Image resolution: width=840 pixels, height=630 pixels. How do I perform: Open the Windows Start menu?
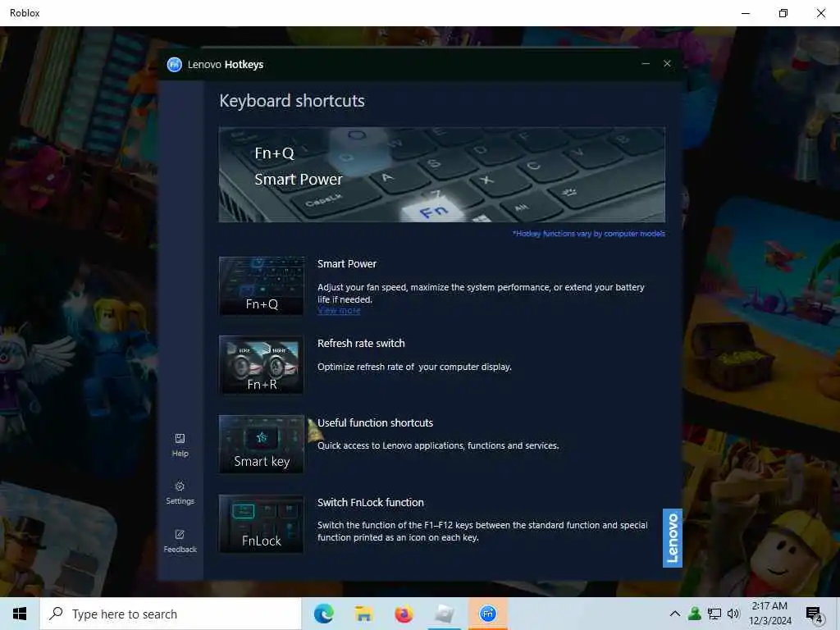pos(20,614)
